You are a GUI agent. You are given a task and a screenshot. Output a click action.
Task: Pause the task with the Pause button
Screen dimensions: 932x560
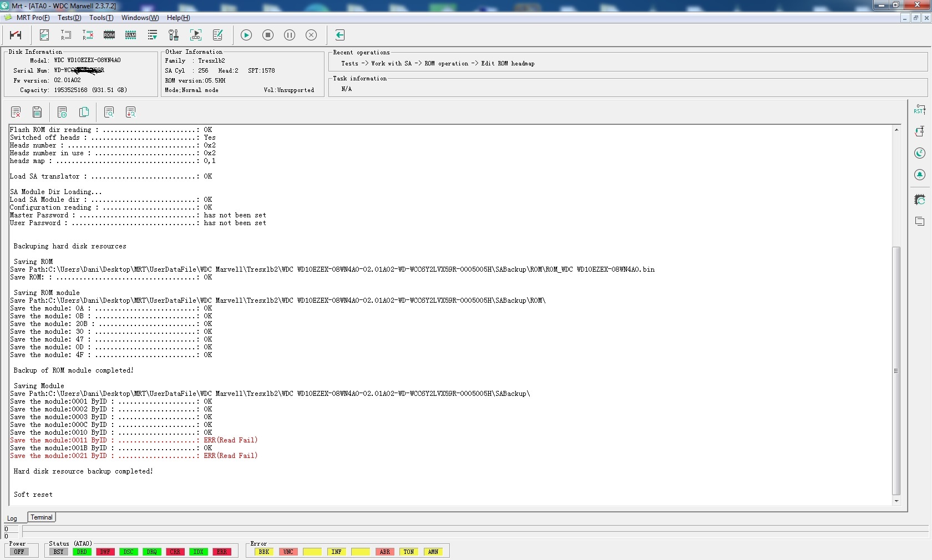click(x=290, y=35)
